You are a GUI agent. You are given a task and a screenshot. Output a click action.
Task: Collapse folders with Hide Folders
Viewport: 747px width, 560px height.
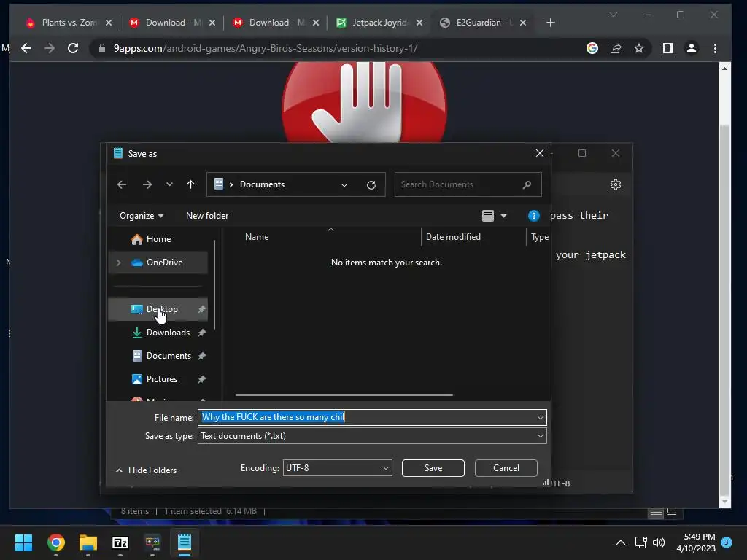(x=146, y=470)
